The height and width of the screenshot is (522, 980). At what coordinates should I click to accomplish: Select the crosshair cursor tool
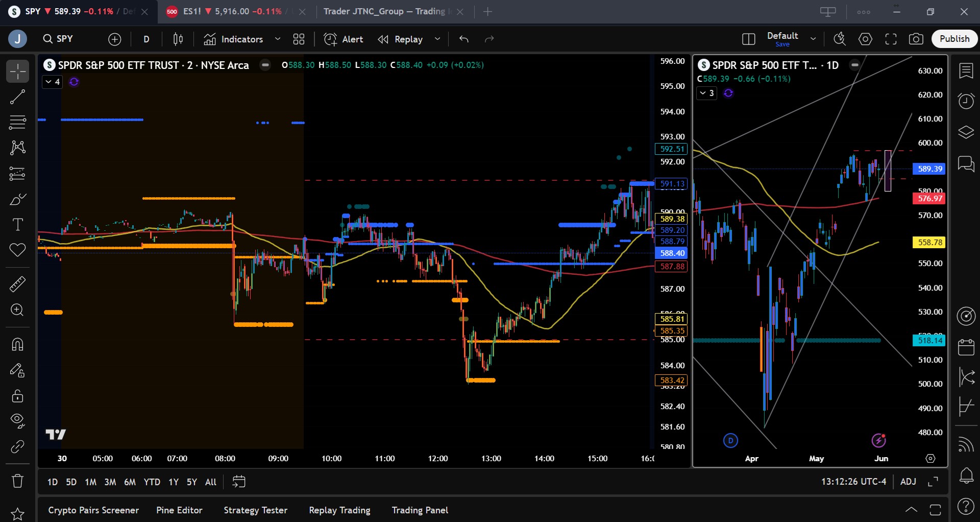pos(17,72)
